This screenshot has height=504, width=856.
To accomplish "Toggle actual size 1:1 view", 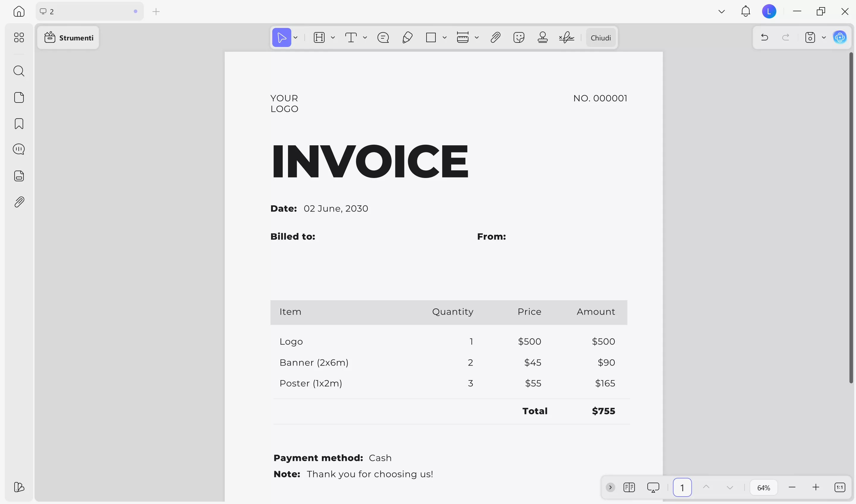I will 840,487.
